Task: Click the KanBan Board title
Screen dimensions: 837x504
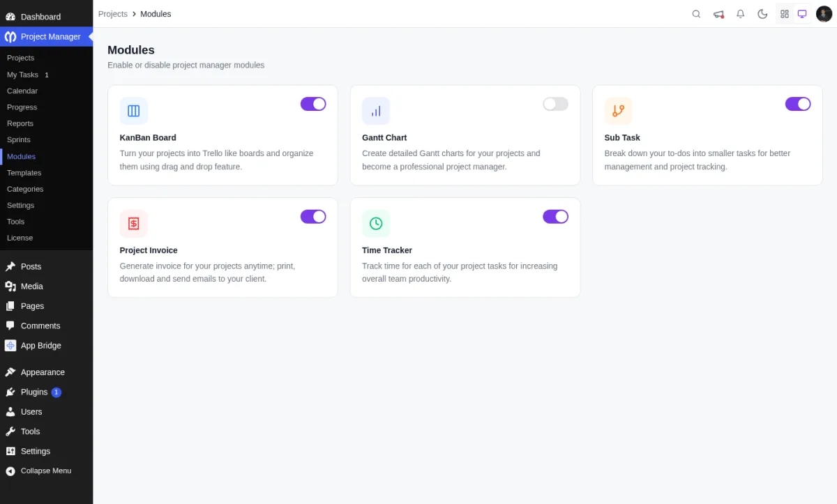Action: [148, 138]
